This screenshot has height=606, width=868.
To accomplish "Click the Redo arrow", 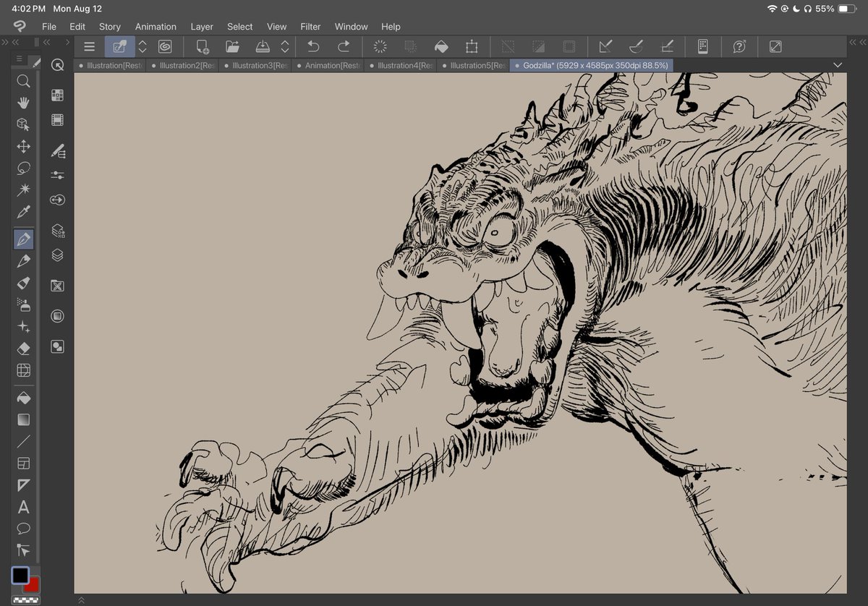I will tap(344, 47).
